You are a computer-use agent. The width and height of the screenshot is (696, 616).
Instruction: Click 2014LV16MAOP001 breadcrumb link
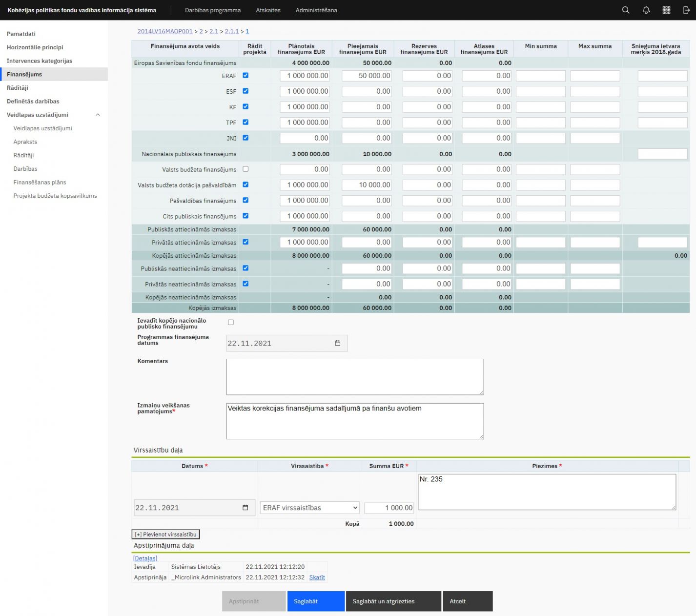click(164, 31)
